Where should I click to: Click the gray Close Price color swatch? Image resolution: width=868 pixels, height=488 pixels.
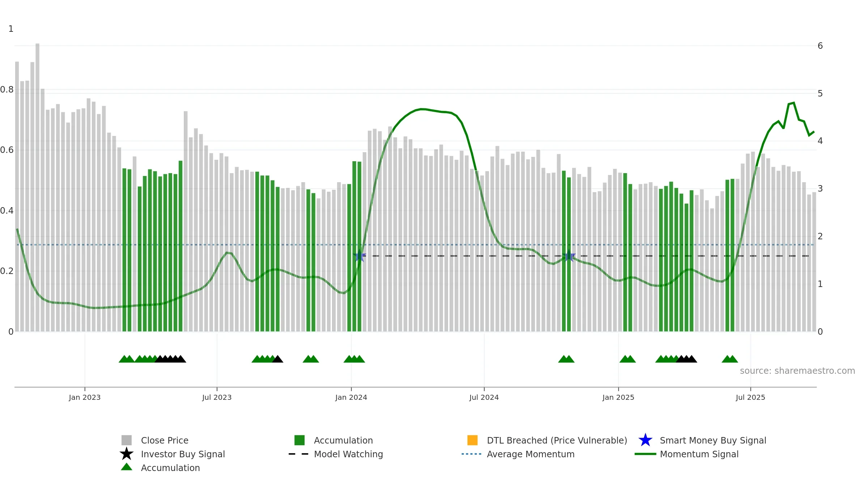point(127,440)
